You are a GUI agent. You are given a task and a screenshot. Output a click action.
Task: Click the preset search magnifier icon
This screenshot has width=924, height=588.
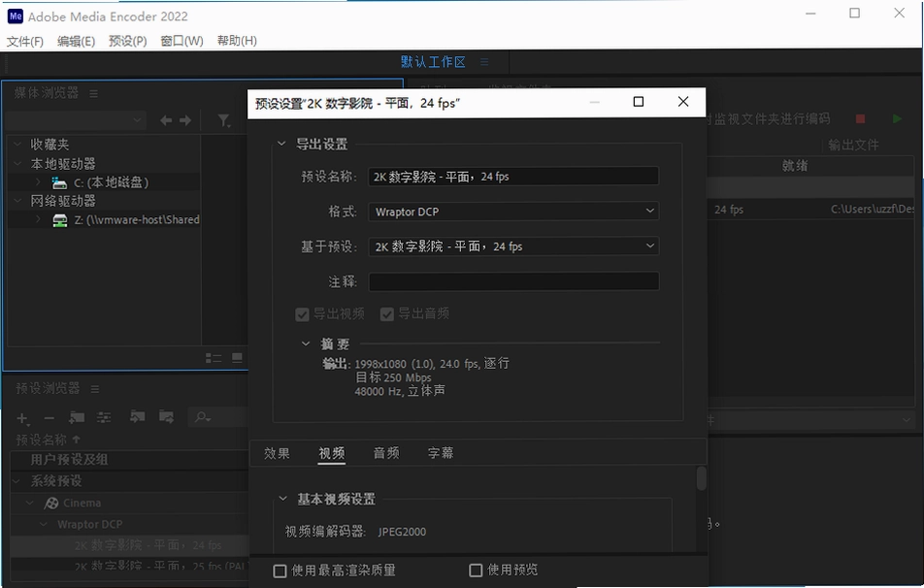[202, 417]
